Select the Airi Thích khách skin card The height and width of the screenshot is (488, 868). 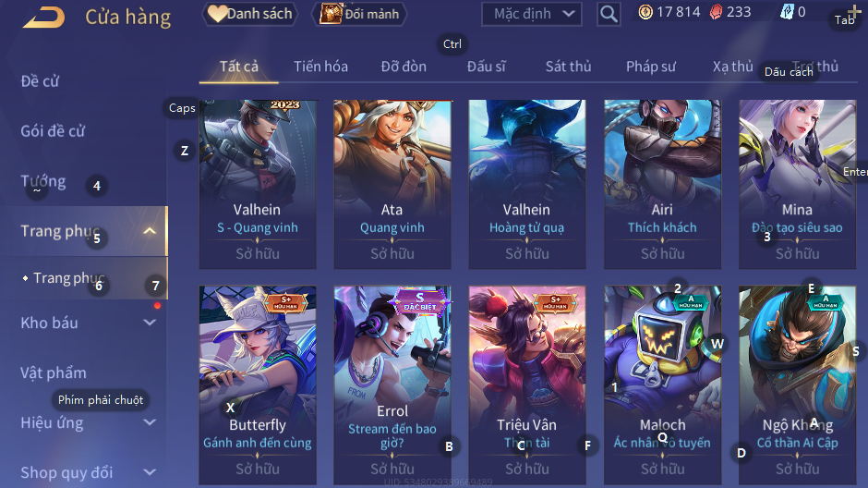(x=662, y=185)
